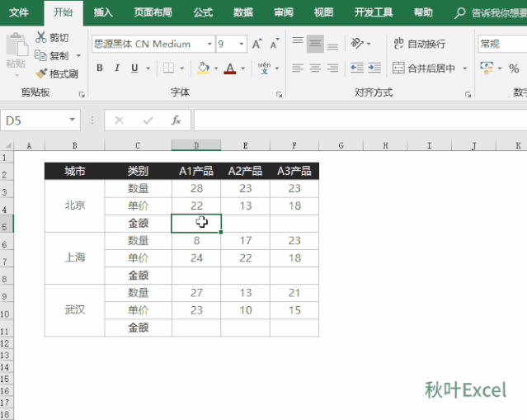Click the Tell Me search box
527x420 pixels.
(491, 13)
